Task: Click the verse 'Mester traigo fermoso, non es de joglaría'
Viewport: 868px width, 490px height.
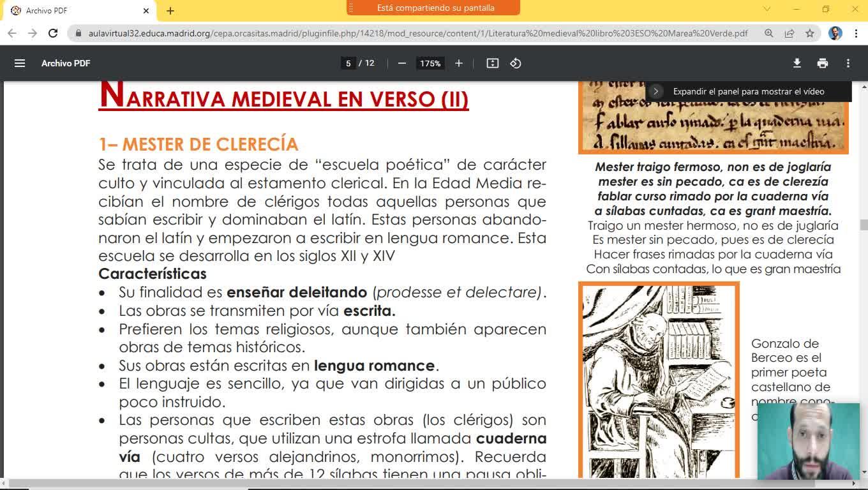Action: (x=713, y=167)
